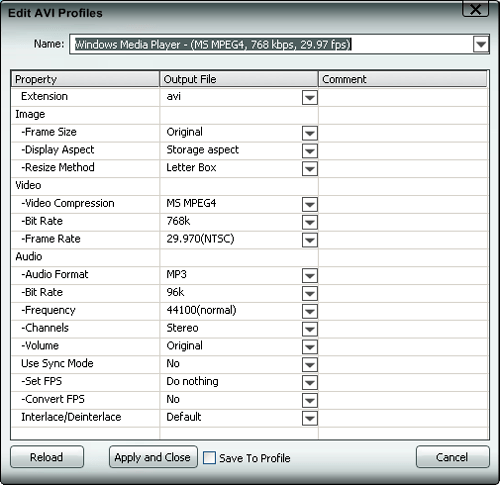The image size is (500, 485).
Task: Click the -Audio Format property label
Action: point(55,274)
